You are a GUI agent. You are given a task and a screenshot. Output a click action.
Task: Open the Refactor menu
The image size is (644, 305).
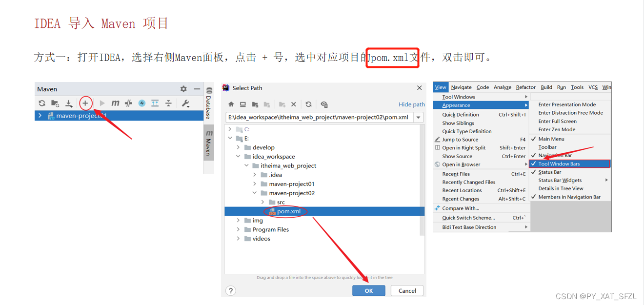coord(525,87)
